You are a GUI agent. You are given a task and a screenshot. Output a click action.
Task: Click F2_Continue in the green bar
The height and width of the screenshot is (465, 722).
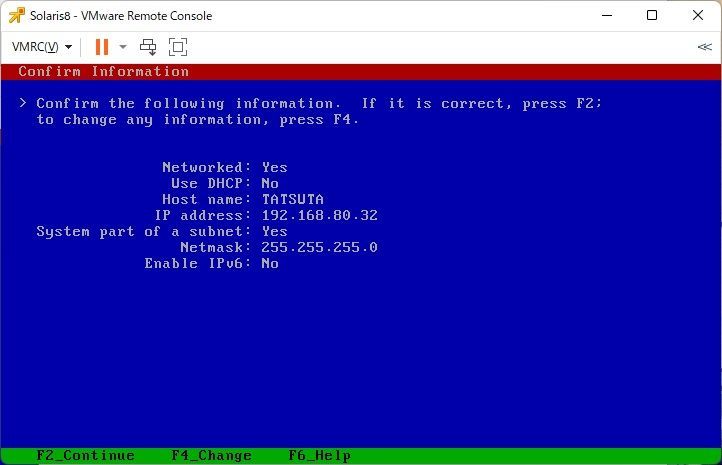coord(86,455)
